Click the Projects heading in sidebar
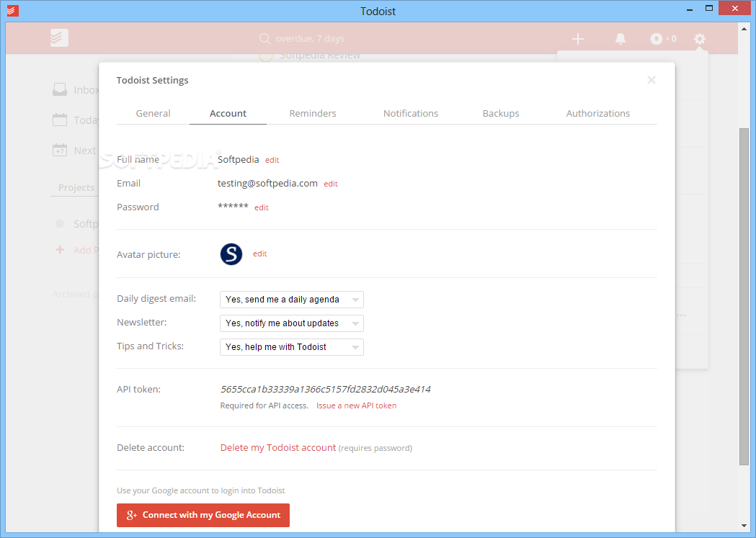Screen dimensions: 756x538 (x=76, y=187)
